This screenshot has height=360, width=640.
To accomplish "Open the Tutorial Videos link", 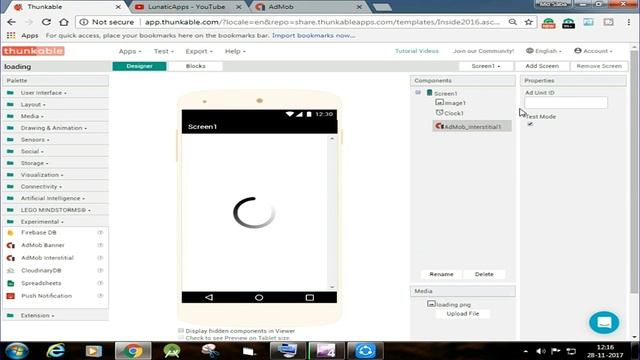I will click(x=417, y=51).
